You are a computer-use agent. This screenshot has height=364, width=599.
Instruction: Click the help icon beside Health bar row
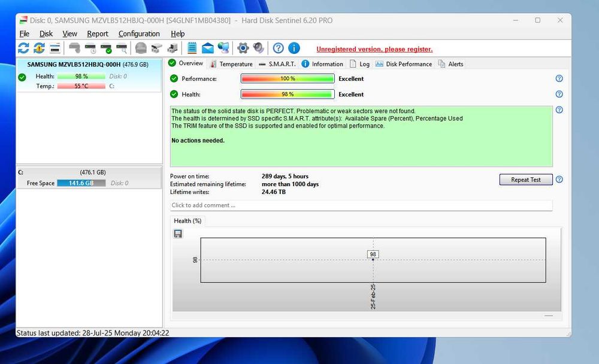pyautogui.click(x=559, y=94)
